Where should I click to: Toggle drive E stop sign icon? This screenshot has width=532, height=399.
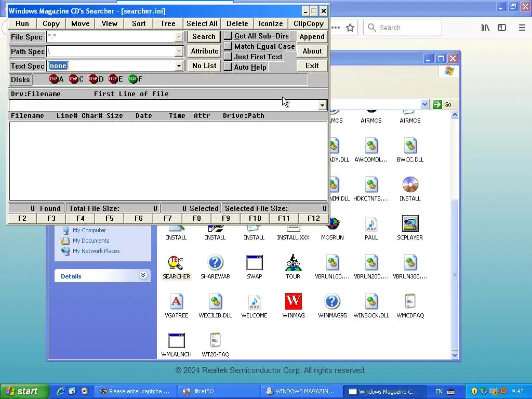[113, 79]
